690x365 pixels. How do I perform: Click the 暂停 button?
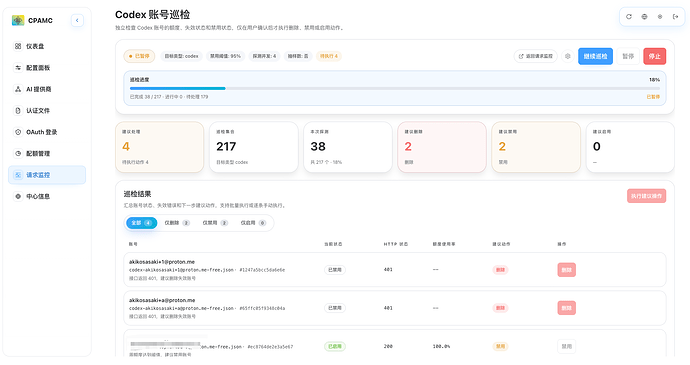pos(628,56)
